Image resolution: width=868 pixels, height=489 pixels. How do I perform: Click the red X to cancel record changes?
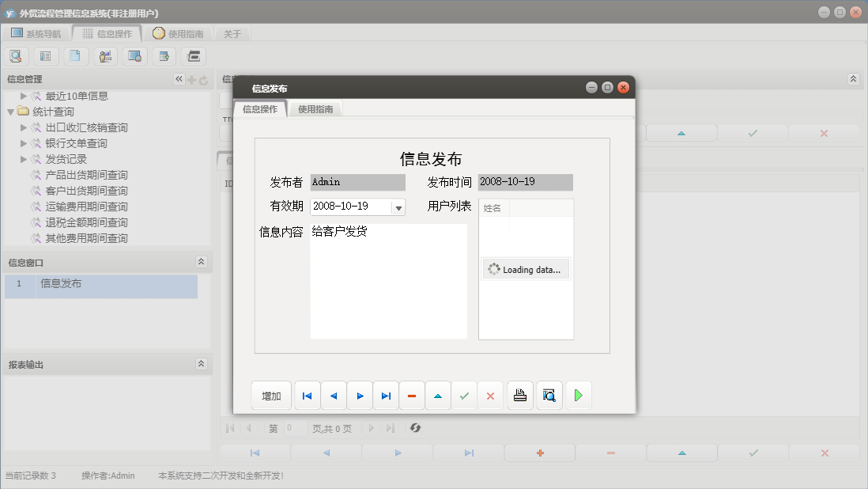point(490,395)
